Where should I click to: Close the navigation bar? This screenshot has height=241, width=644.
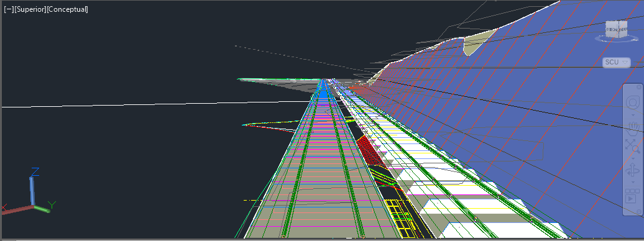[638, 87]
